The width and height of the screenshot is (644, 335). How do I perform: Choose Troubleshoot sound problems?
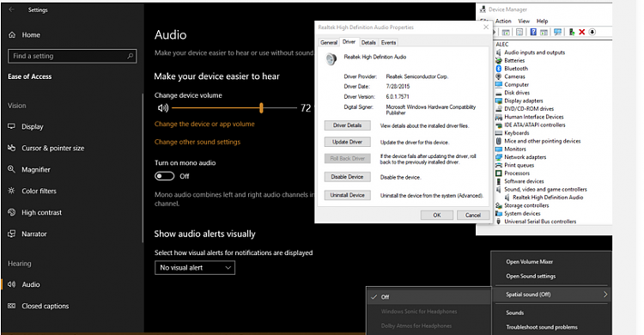click(x=541, y=327)
